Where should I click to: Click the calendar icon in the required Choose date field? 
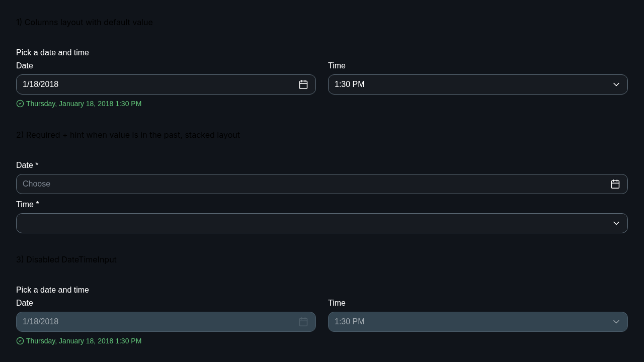615,184
